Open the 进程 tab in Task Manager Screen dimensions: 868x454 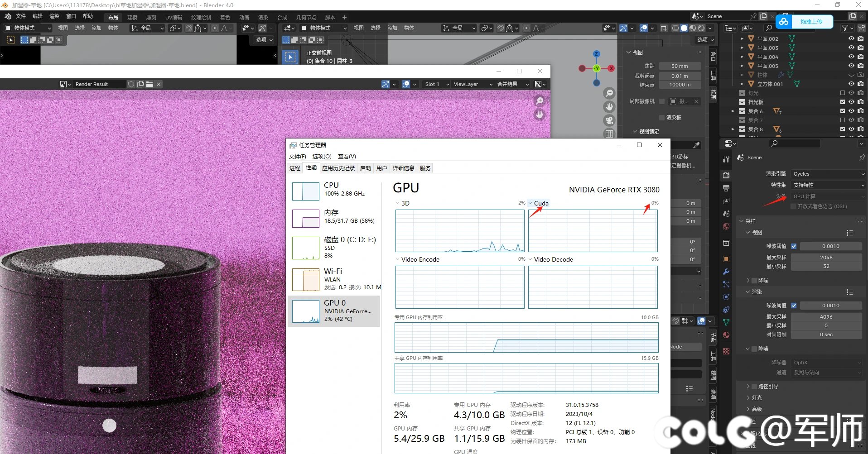[295, 168]
